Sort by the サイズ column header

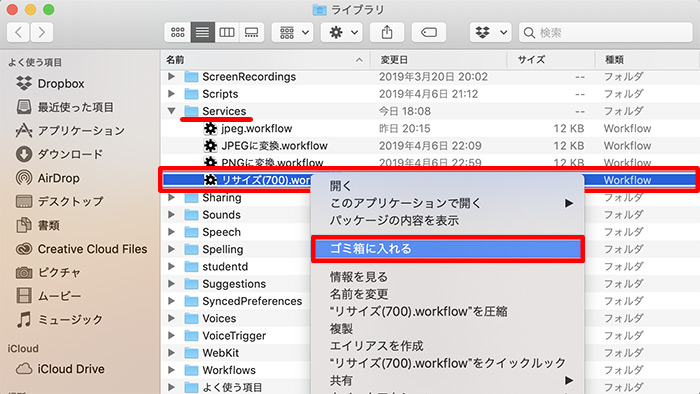(551, 59)
